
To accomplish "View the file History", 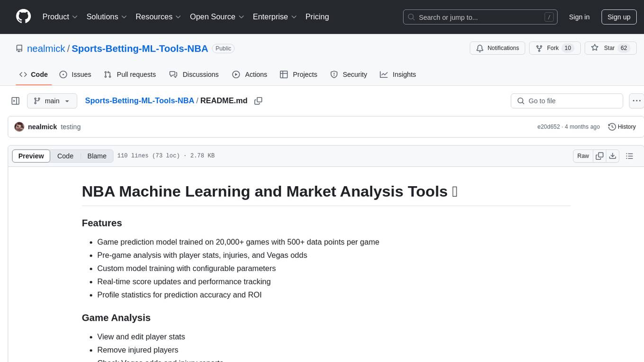I will click(x=622, y=127).
